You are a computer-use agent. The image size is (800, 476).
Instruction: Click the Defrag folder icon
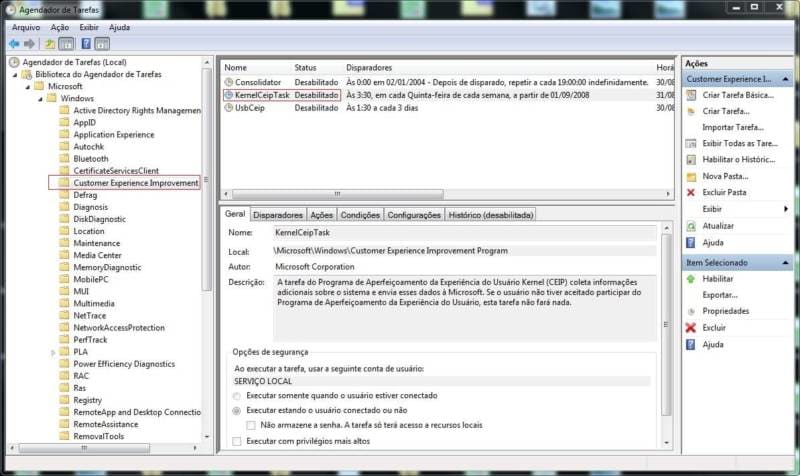click(x=64, y=195)
